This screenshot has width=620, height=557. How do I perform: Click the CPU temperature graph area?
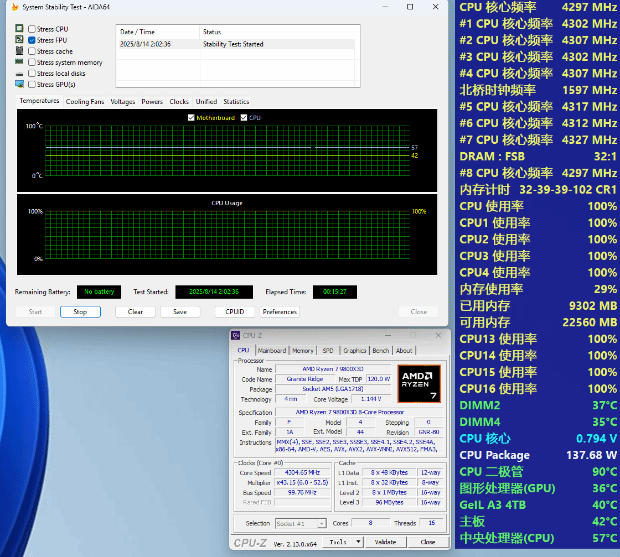227,151
